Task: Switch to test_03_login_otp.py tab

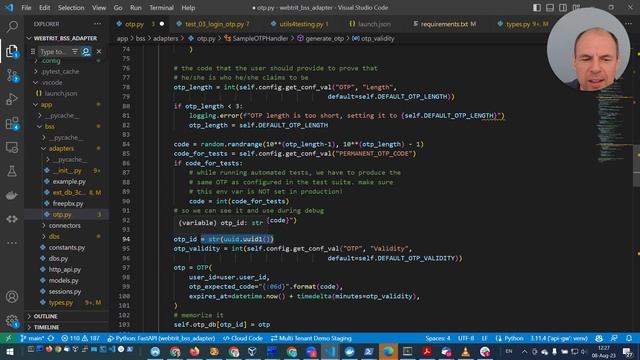Action: pos(213,24)
